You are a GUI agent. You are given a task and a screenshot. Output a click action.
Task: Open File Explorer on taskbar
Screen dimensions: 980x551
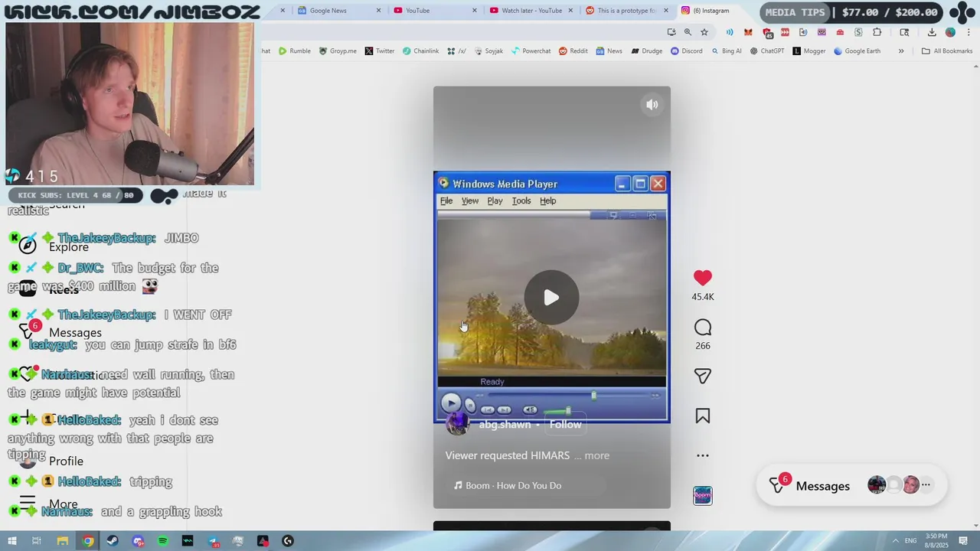63,541
